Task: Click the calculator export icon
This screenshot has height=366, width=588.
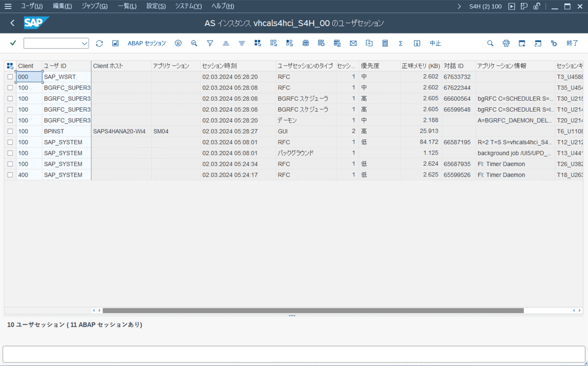Action: 385,43
